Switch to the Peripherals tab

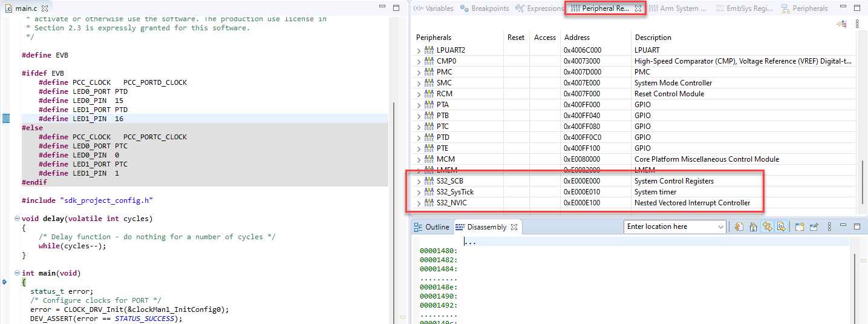click(804, 8)
